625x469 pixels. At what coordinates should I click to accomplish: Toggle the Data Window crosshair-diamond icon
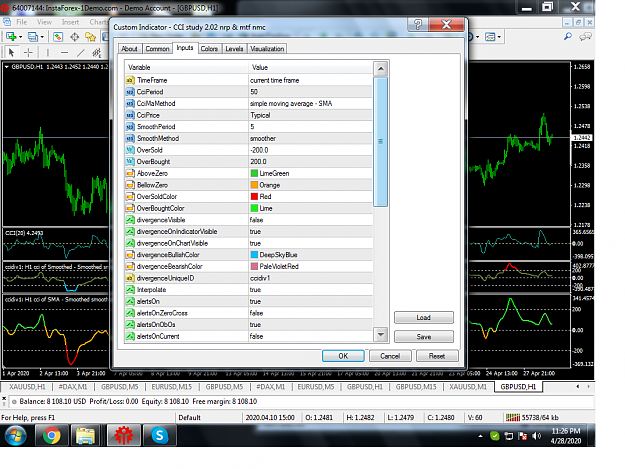75,37
